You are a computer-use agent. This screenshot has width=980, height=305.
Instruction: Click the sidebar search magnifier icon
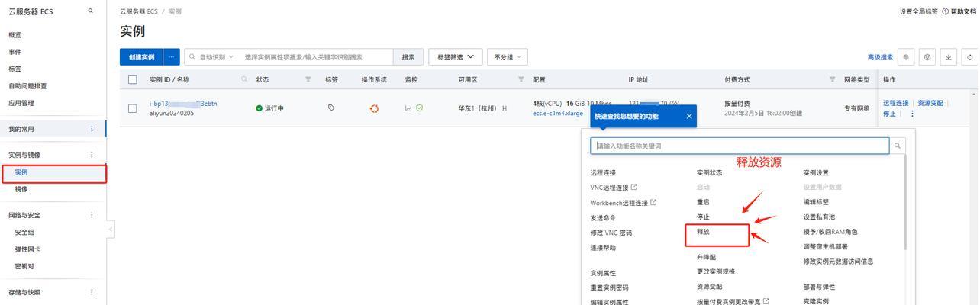[x=91, y=11]
